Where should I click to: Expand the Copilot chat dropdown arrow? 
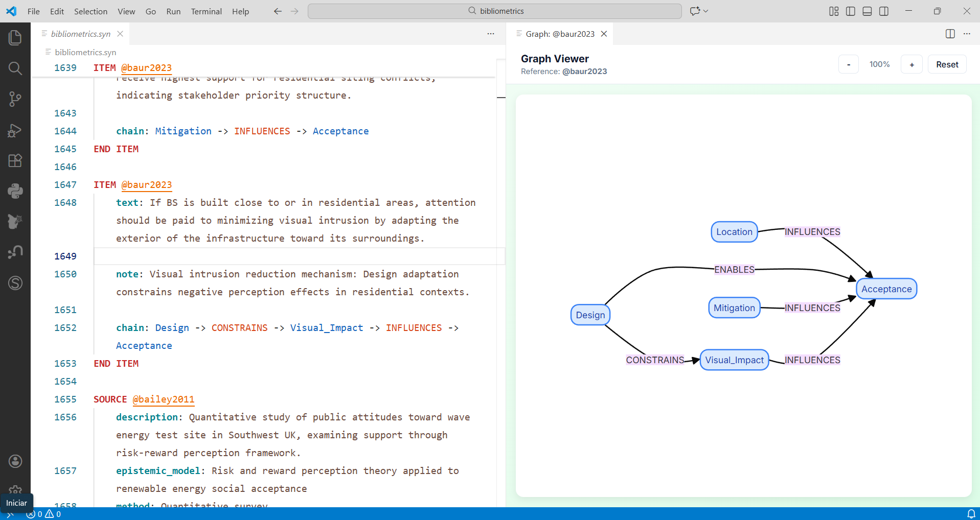click(x=706, y=11)
